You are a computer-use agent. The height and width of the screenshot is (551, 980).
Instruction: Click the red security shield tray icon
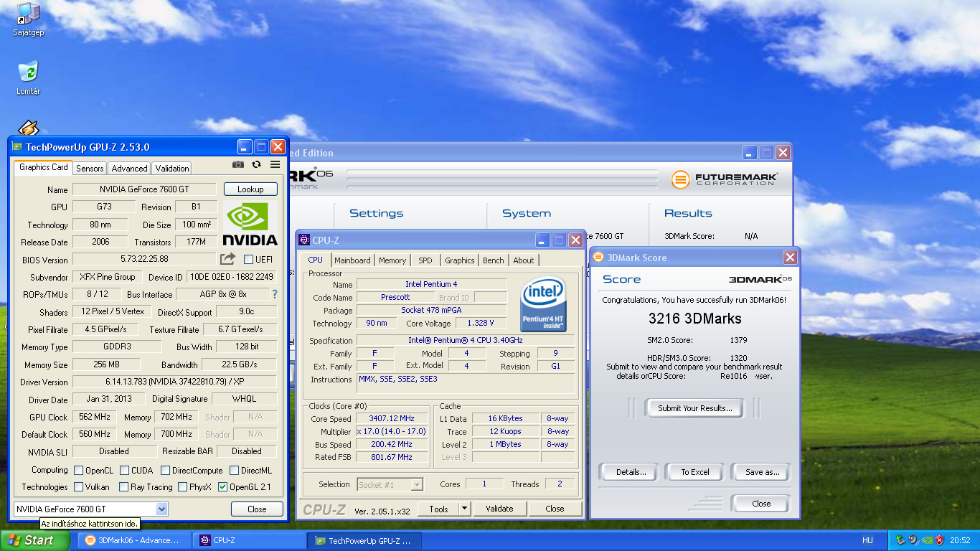[939, 540]
